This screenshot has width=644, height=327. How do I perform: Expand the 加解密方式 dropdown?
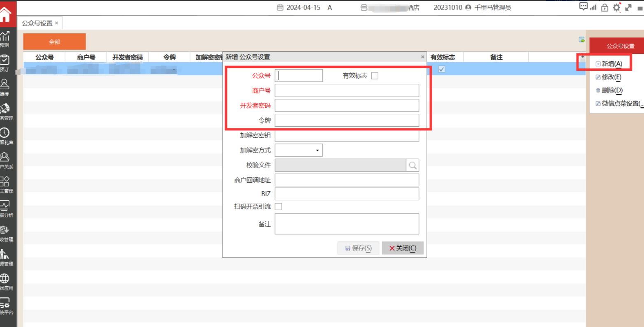[x=317, y=151]
